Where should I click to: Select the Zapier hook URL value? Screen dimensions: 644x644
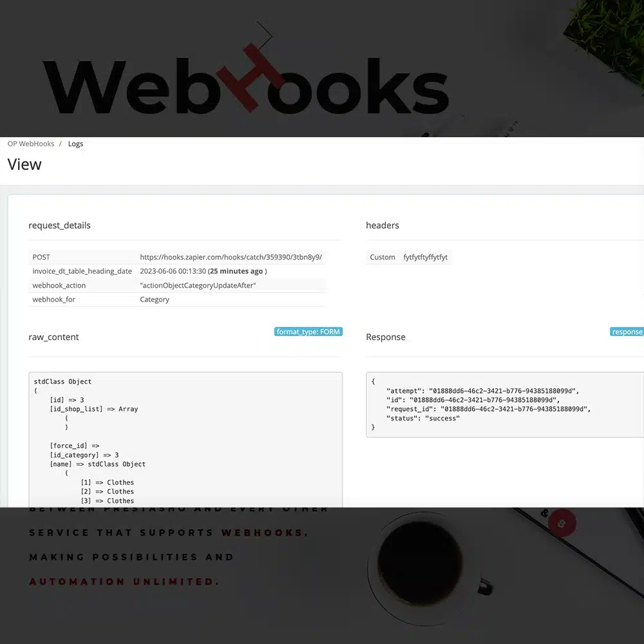231,257
